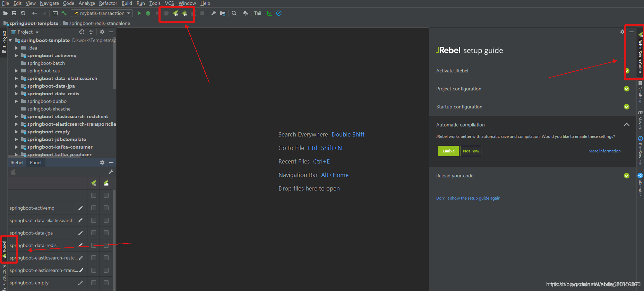Image resolution: width=644 pixels, height=291 pixels.
Task: Open the JRebel tool window side tab
Action: coord(4,249)
